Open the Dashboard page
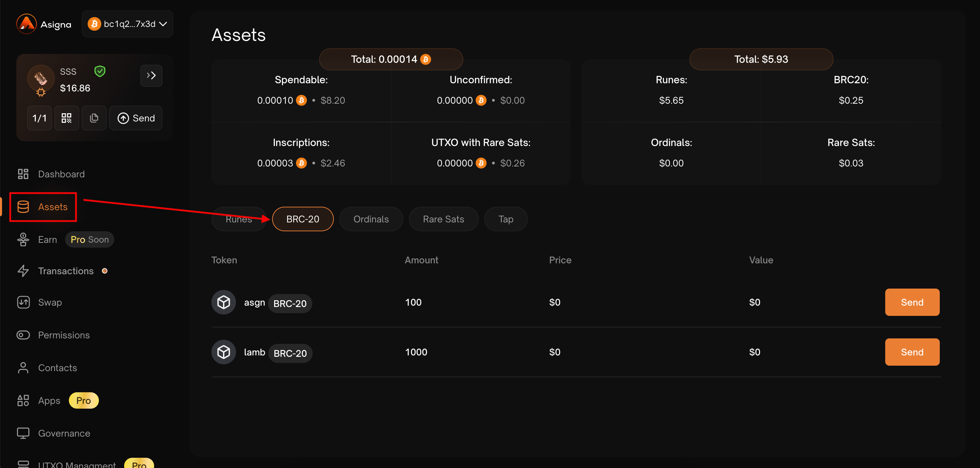The height and width of the screenshot is (468, 980). pyautogui.click(x=61, y=174)
